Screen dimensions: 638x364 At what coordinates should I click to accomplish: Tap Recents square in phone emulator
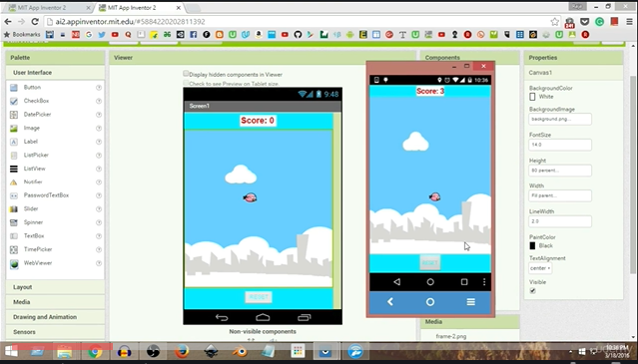point(464,282)
